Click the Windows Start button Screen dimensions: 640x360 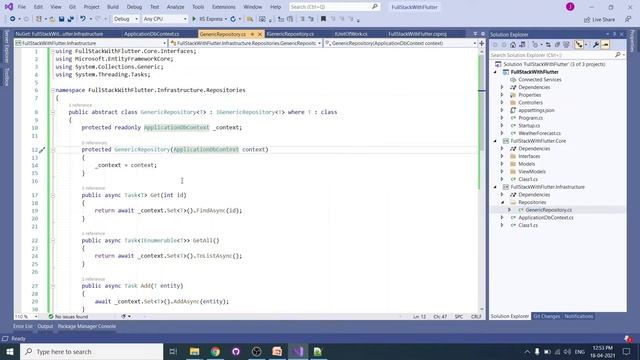point(10,351)
